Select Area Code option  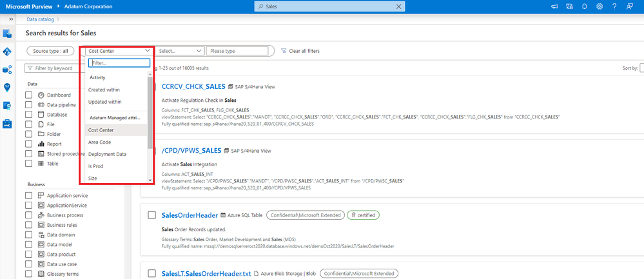116,142
